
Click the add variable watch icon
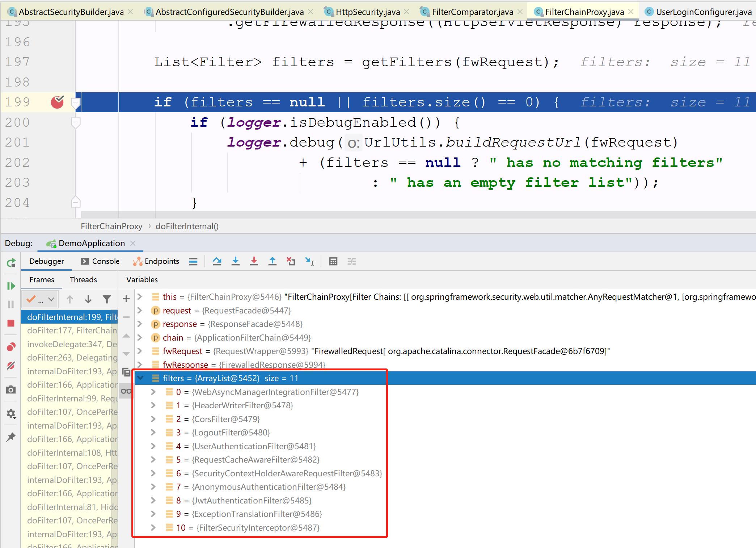[x=126, y=300]
